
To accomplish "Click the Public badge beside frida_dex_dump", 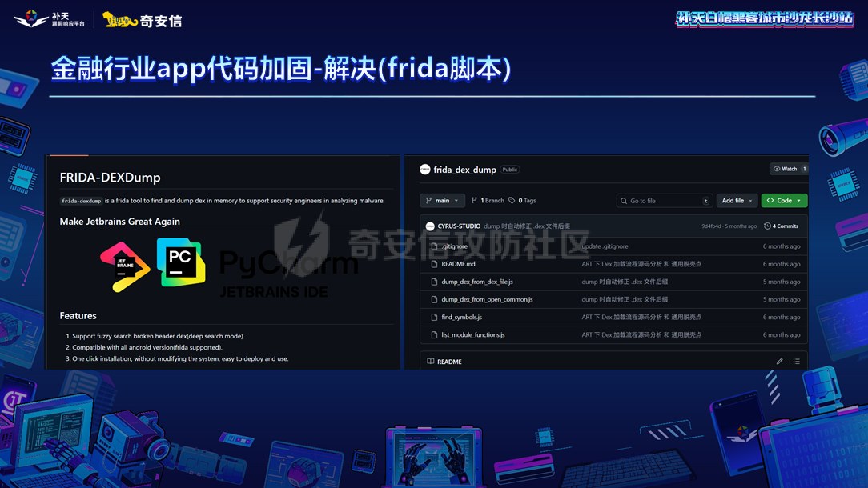I will click(x=510, y=169).
